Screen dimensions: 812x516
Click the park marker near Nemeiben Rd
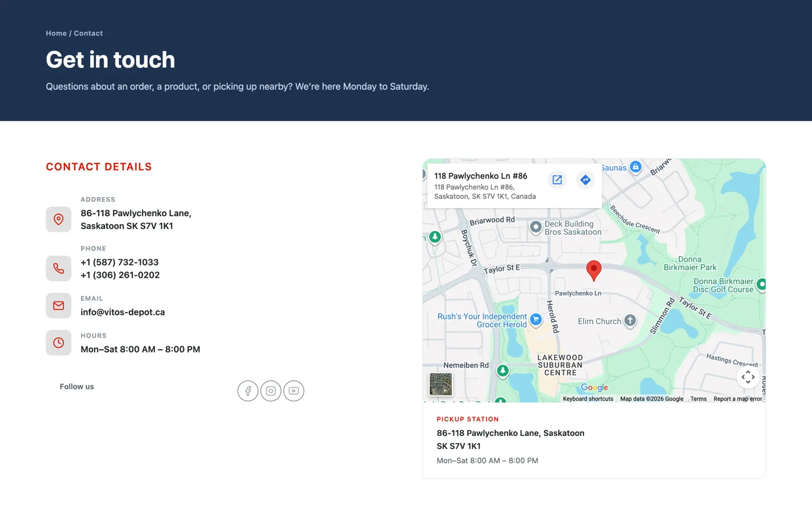503,370
